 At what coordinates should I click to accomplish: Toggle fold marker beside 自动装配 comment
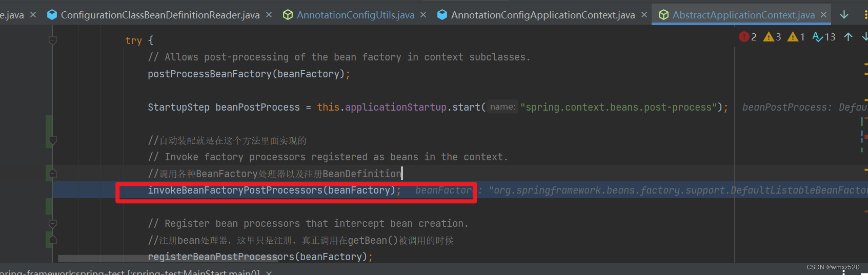click(x=52, y=140)
